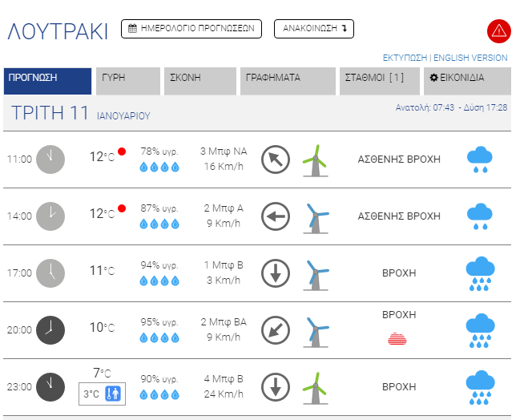Select the ΓΡΑΦΗΜΑΤΑ charts tab
Image resolution: width=528 pixels, height=420 pixels.
point(287,79)
